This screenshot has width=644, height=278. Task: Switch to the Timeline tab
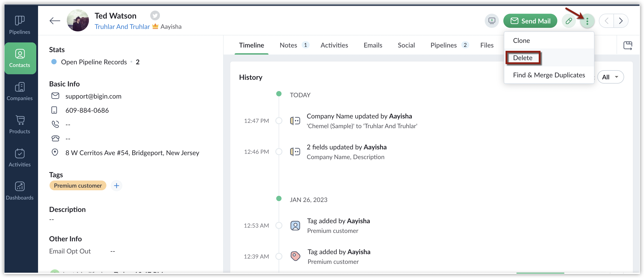tap(251, 45)
